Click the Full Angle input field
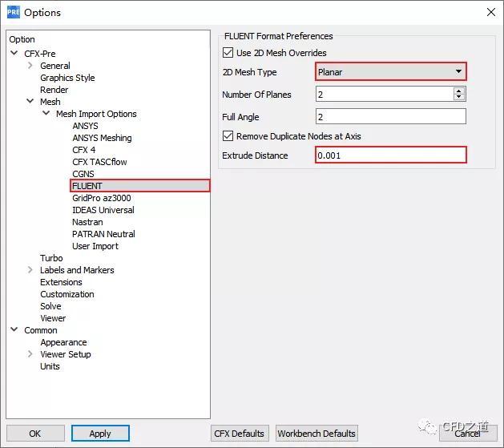Screen dimensions: 504x448 390,116
